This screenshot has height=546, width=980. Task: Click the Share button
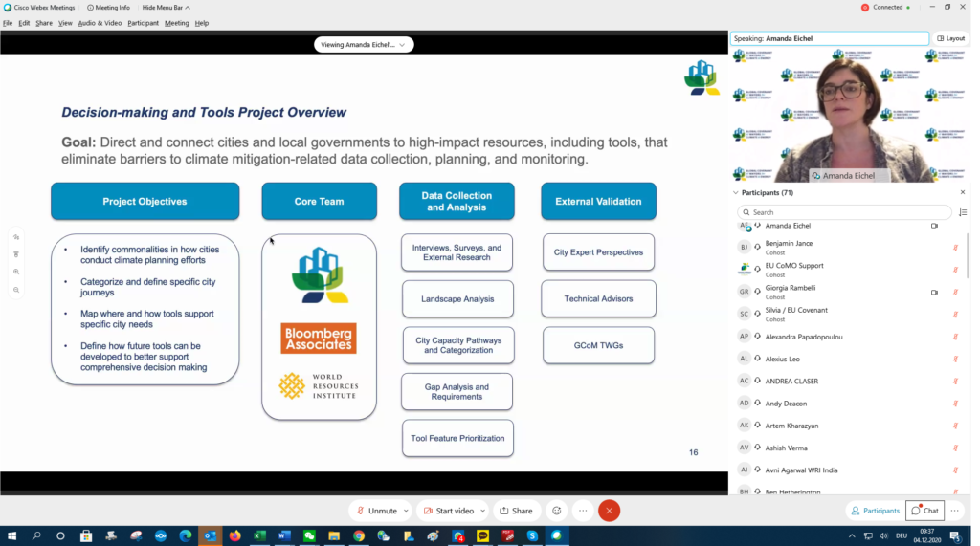pos(516,511)
